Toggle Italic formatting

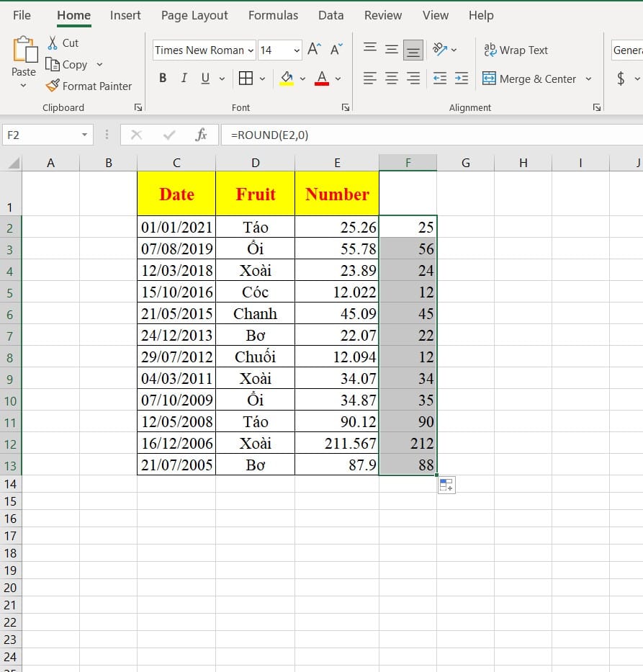click(x=184, y=78)
